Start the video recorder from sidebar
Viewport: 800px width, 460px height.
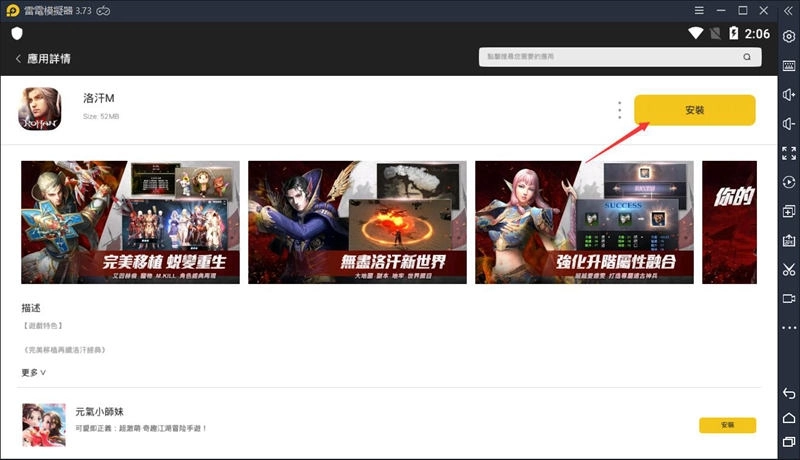(789, 298)
